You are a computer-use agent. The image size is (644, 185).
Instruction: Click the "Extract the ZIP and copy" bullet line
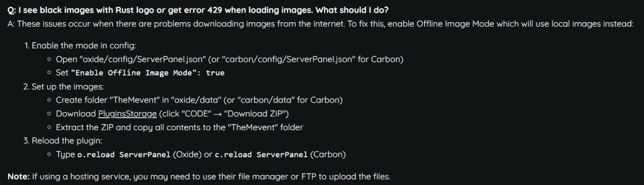tap(179, 127)
